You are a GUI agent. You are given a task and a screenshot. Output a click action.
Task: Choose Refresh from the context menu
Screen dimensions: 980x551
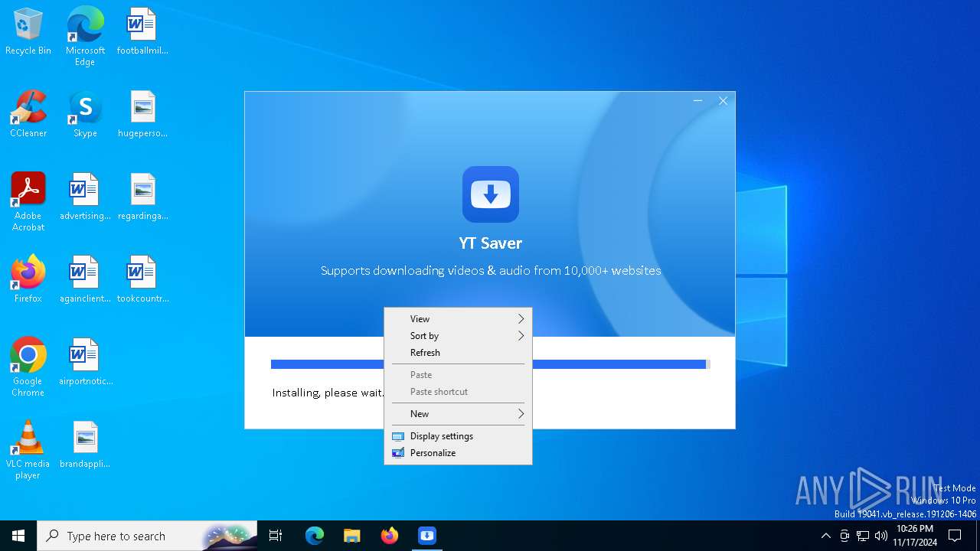(458, 353)
